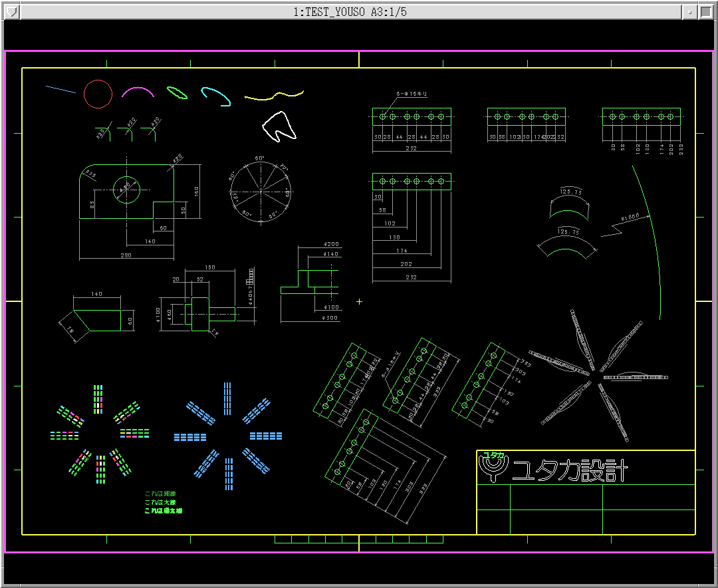
Task: Select the yellow wavy spline curve
Action: 274,95
